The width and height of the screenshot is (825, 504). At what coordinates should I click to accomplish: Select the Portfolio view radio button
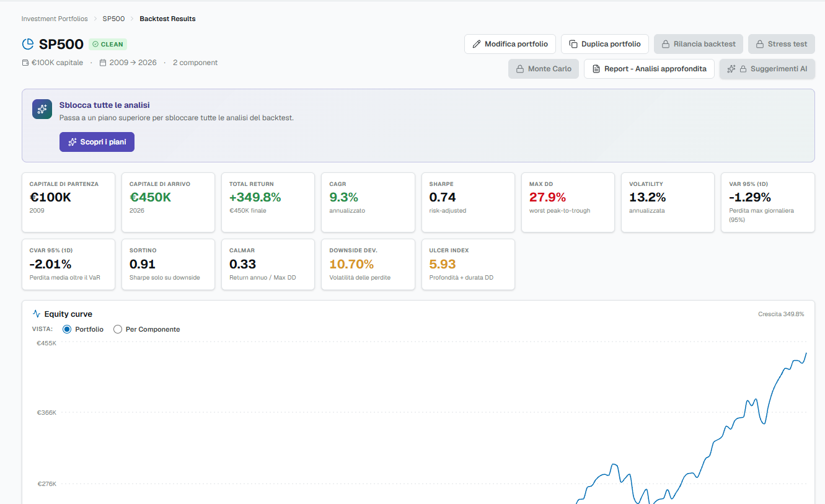[x=68, y=329]
